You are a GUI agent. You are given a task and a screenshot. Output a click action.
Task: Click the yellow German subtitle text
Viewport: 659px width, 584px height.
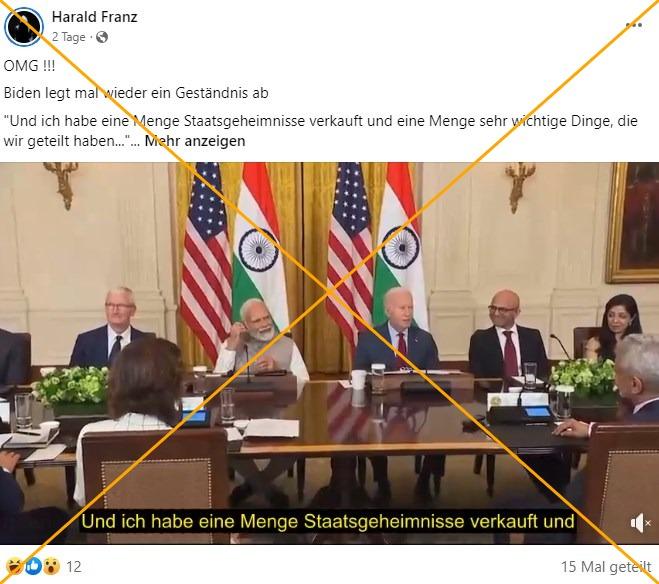328,521
